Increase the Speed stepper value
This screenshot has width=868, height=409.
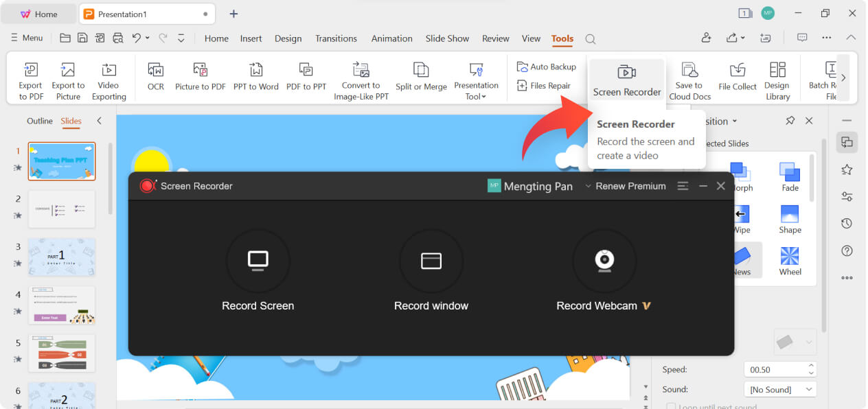point(811,366)
